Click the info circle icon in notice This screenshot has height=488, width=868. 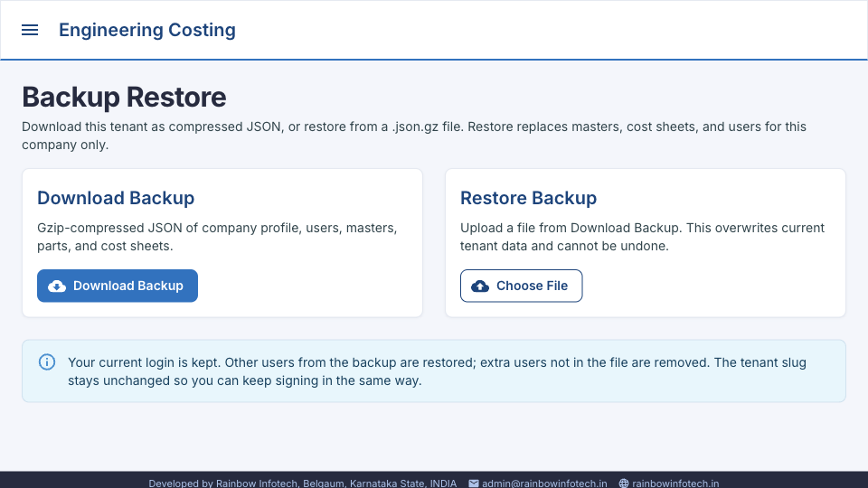[47, 361]
